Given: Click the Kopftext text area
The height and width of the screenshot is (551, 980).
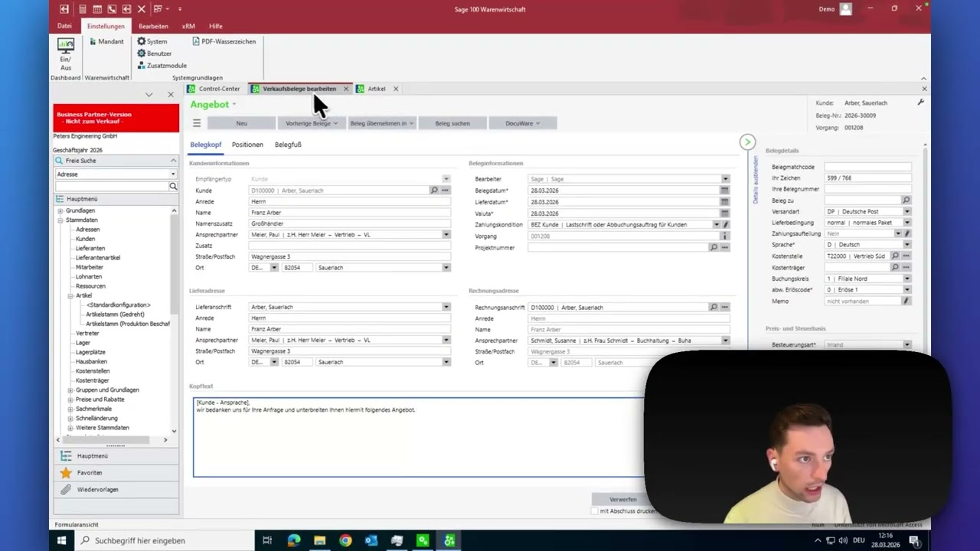Looking at the screenshot, I should (x=418, y=437).
